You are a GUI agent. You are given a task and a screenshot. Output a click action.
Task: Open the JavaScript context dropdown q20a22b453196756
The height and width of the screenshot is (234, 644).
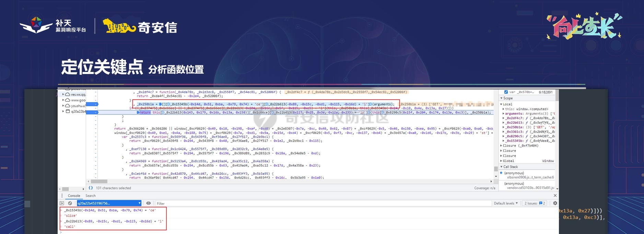coord(109,203)
